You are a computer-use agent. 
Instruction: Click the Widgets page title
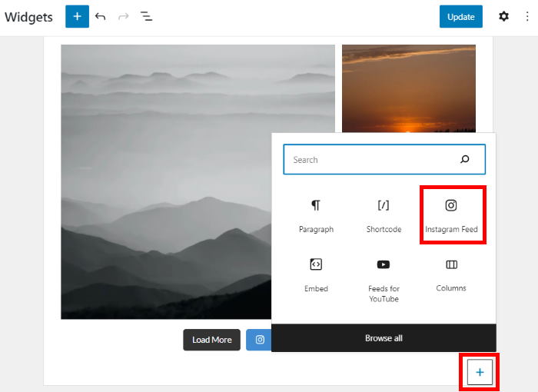pyautogui.click(x=29, y=17)
